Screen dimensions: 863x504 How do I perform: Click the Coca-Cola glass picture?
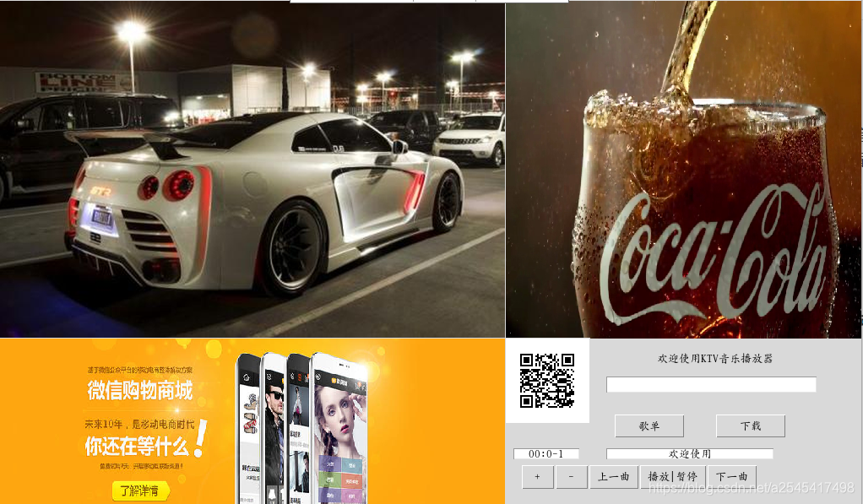(x=683, y=169)
